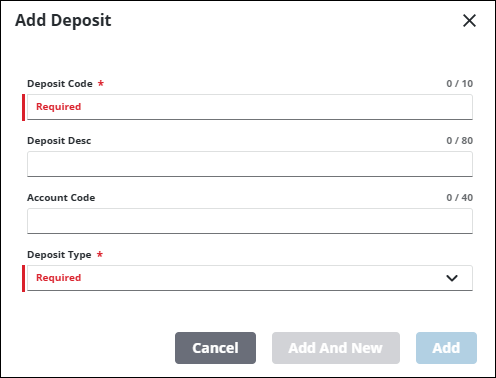Focus the Deposit Desc text field
This screenshot has width=496, height=378.
(250, 164)
